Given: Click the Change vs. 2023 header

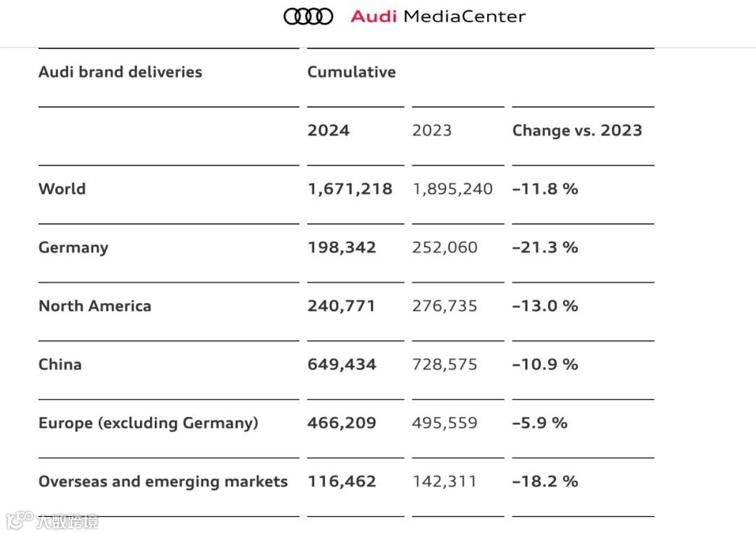Looking at the screenshot, I should pyautogui.click(x=577, y=130).
